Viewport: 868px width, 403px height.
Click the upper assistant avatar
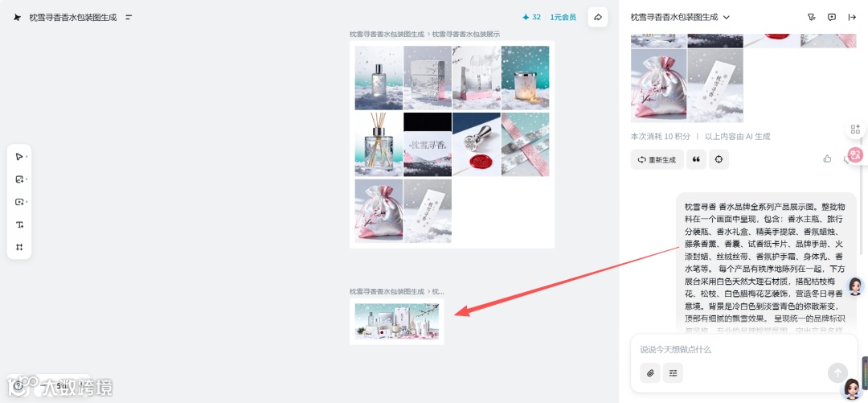tap(856, 286)
